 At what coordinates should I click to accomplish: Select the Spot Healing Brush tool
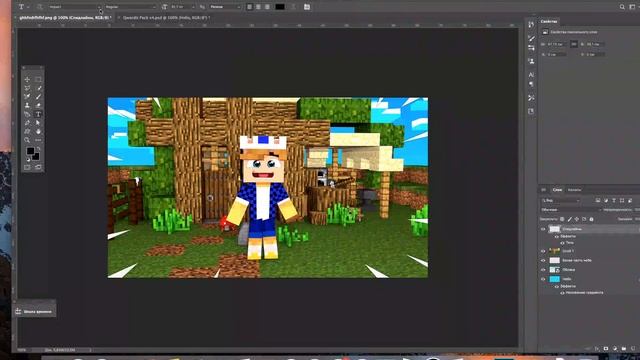tap(27, 97)
